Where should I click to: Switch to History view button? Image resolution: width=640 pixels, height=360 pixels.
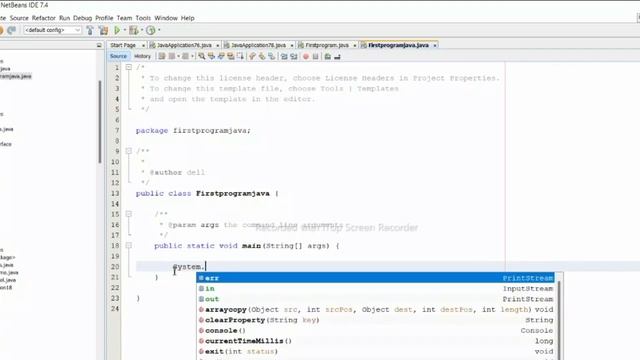pyautogui.click(x=142, y=56)
